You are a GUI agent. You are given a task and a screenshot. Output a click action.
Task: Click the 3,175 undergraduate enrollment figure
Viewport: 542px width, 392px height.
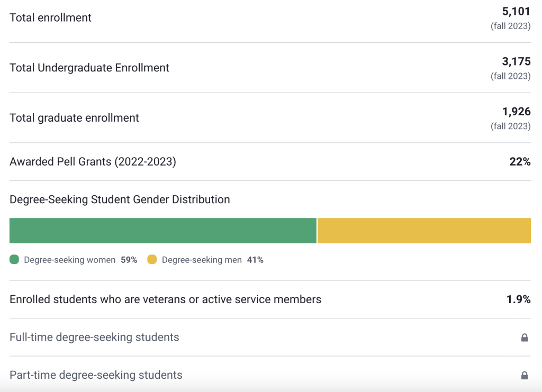click(516, 61)
